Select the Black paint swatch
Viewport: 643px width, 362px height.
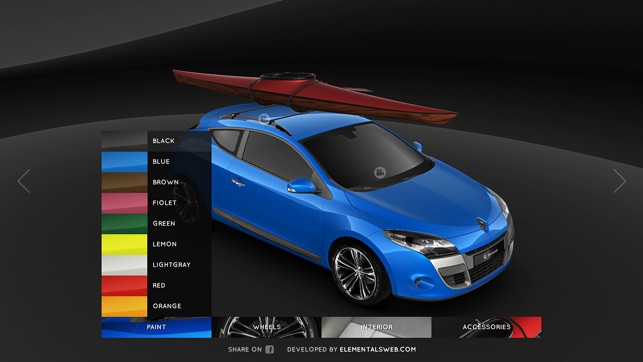tap(124, 141)
